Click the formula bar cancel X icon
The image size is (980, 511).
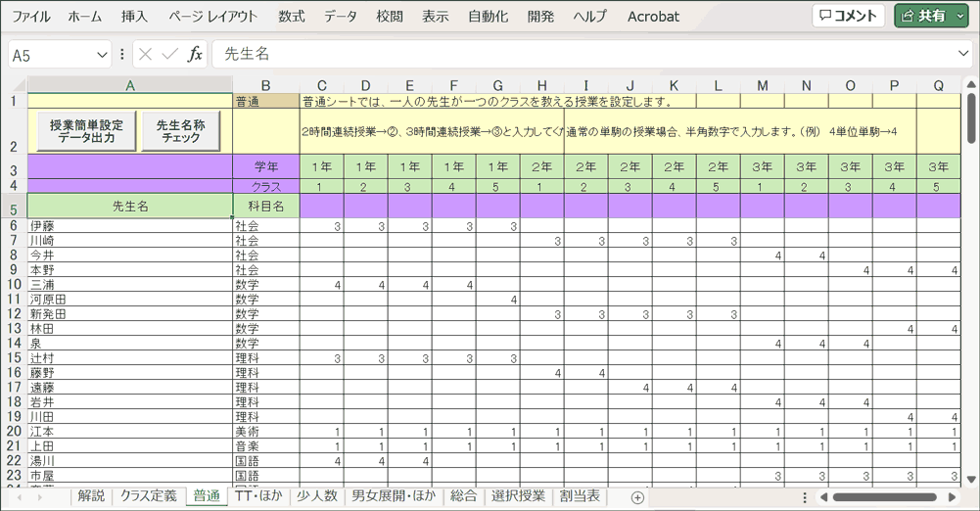[x=145, y=55]
